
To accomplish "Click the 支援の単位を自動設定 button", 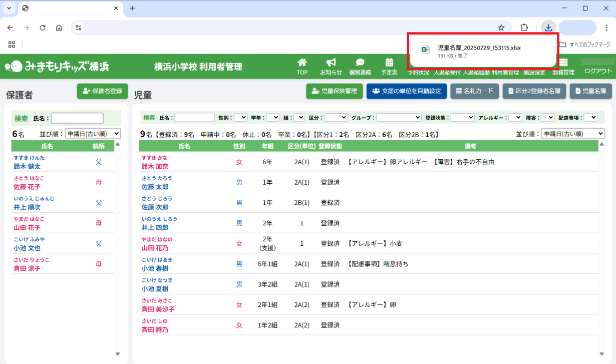I will [x=406, y=91].
